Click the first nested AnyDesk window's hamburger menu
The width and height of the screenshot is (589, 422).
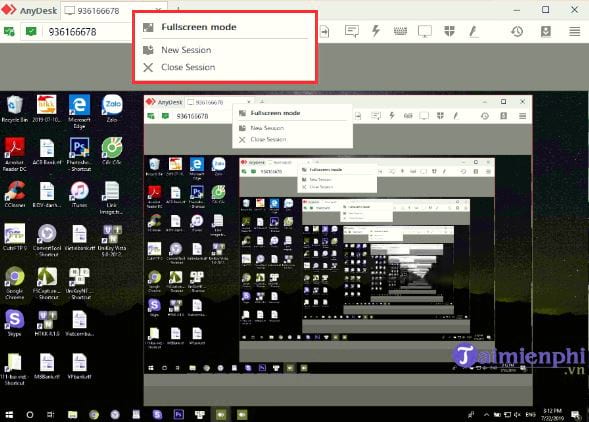click(523, 116)
